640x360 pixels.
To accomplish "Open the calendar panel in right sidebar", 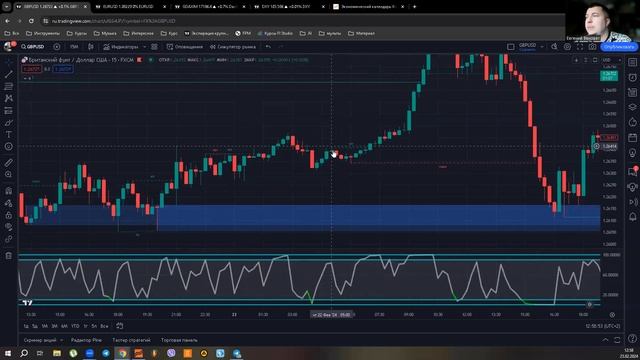I will pos(633,138).
